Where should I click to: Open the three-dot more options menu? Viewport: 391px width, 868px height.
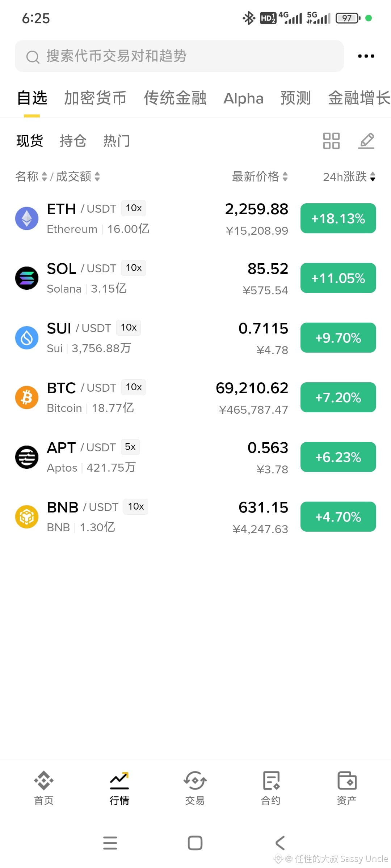click(x=366, y=56)
